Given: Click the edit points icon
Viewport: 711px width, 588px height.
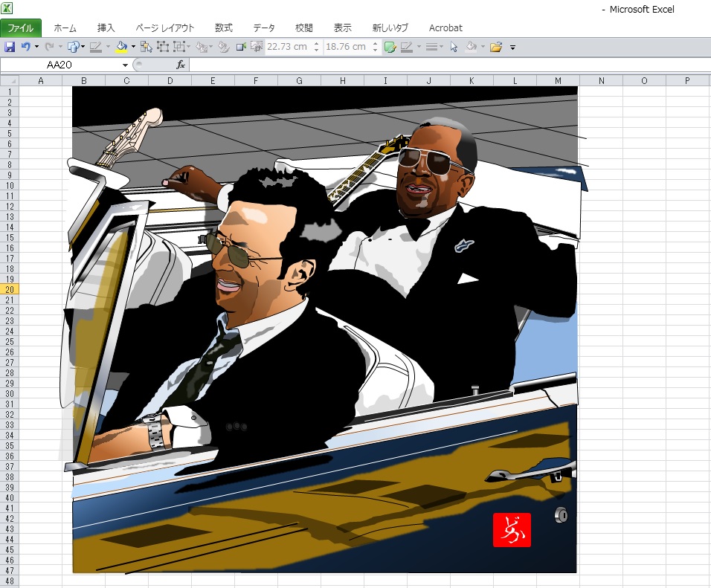Looking at the screenshot, I should [x=224, y=47].
